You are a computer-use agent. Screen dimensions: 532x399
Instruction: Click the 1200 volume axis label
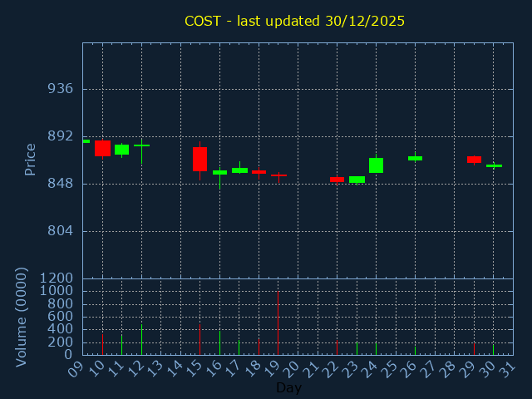coord(57,278)
